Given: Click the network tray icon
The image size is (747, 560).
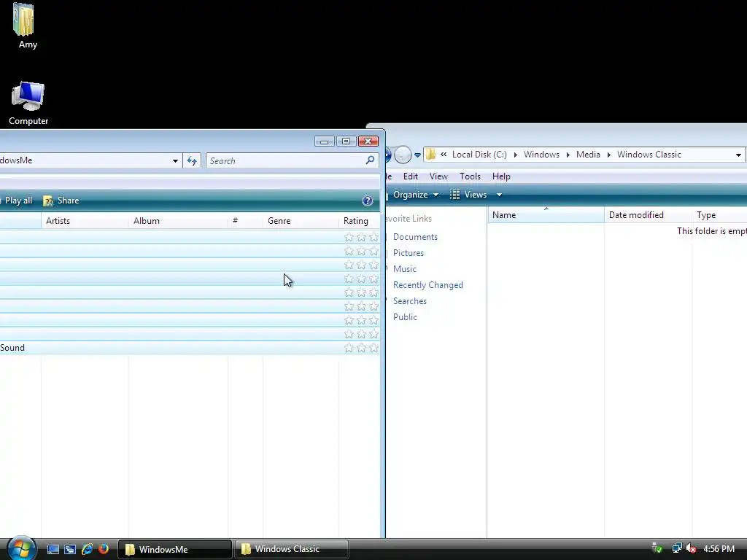Looking at the screenshot, I should click(x=676, y=548).
